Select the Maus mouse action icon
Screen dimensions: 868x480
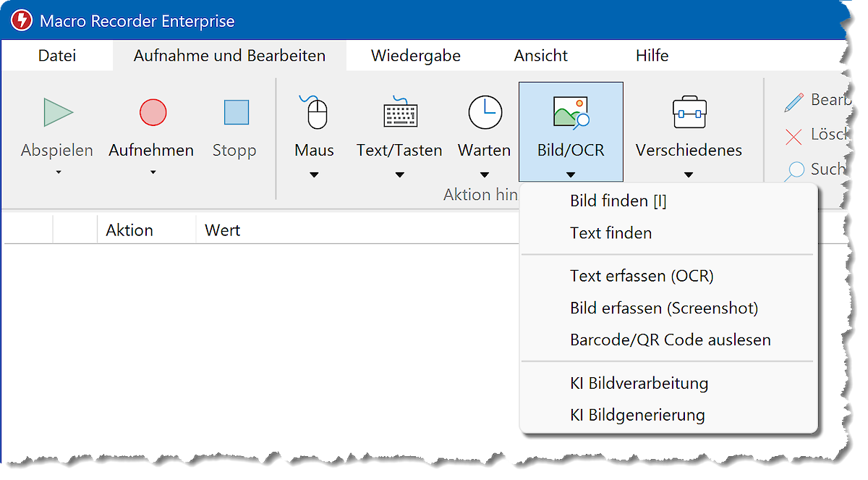(314, 113)
